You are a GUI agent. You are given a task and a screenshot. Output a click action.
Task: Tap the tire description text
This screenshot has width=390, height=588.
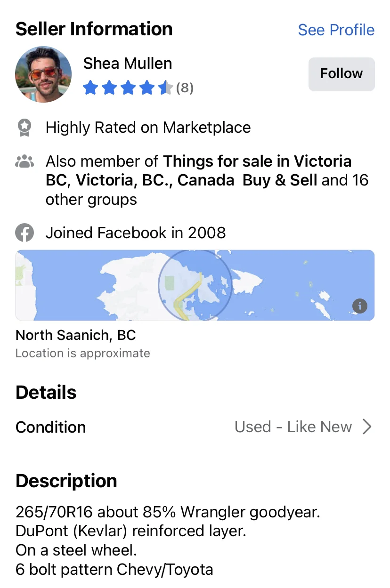tap(168, 541)
